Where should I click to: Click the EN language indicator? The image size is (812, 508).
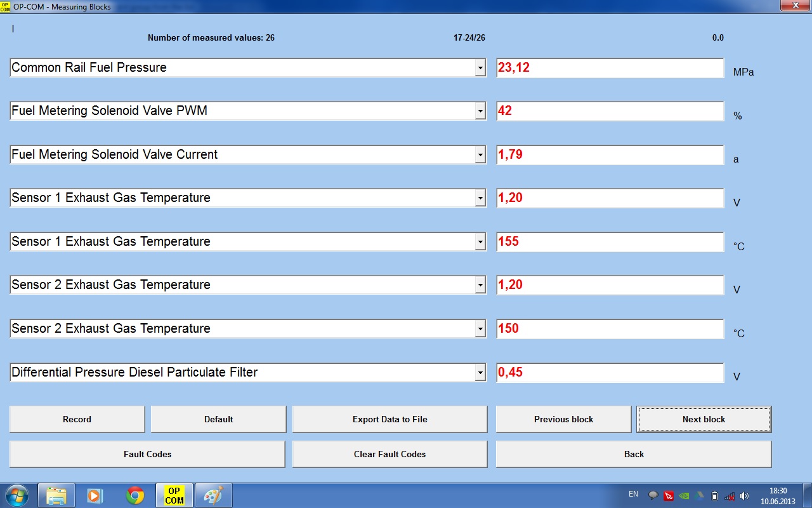633,494
